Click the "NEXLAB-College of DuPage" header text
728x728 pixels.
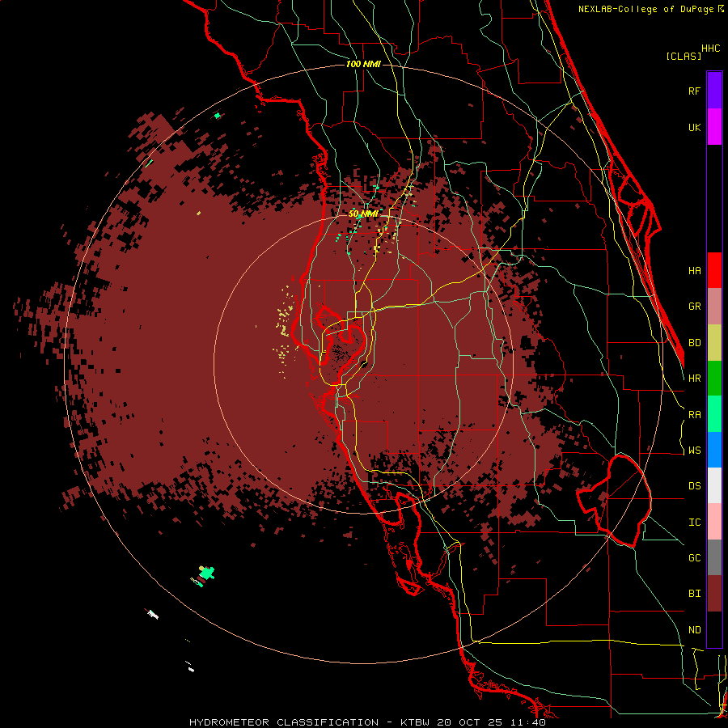coord(645,9)
